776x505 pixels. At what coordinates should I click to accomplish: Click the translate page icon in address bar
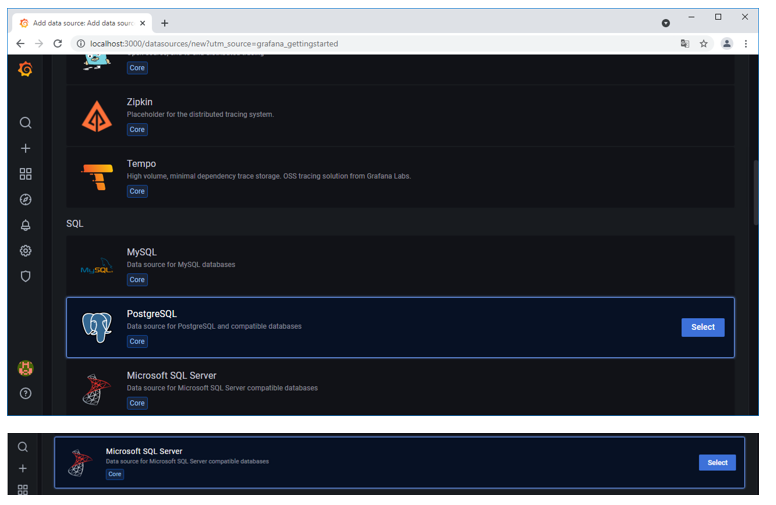coord(685,44)
